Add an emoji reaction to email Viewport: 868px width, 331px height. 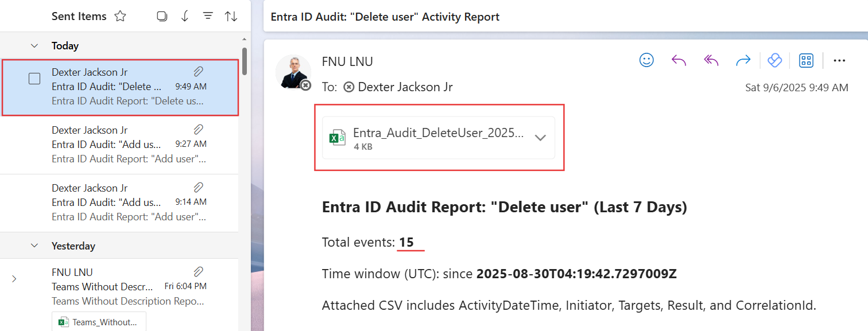(x=647, y=60)
